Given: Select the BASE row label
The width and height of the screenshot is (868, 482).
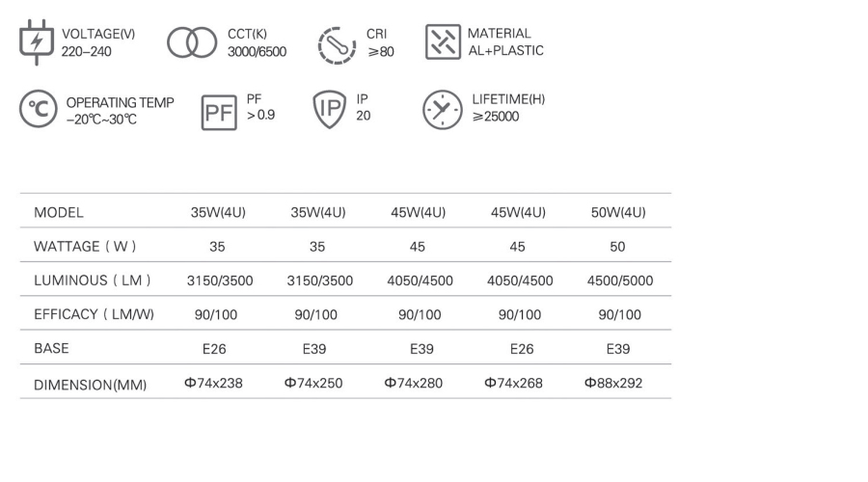Looking at the screenshot, I should coord(51,348).
